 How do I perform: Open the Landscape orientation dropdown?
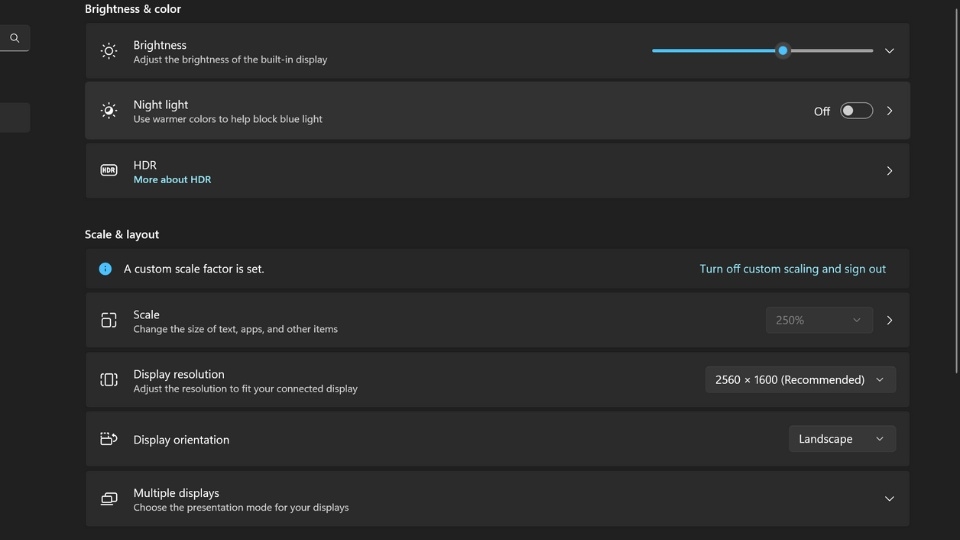tap(841, 439)
